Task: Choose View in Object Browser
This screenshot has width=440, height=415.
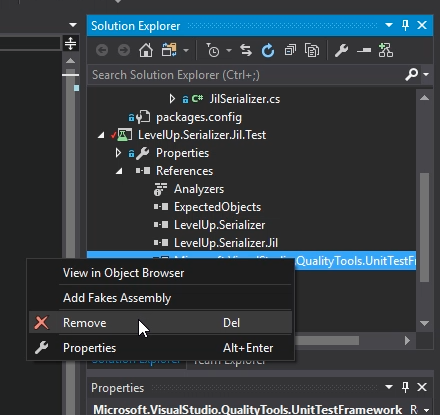Action: (x=160, y=273)
